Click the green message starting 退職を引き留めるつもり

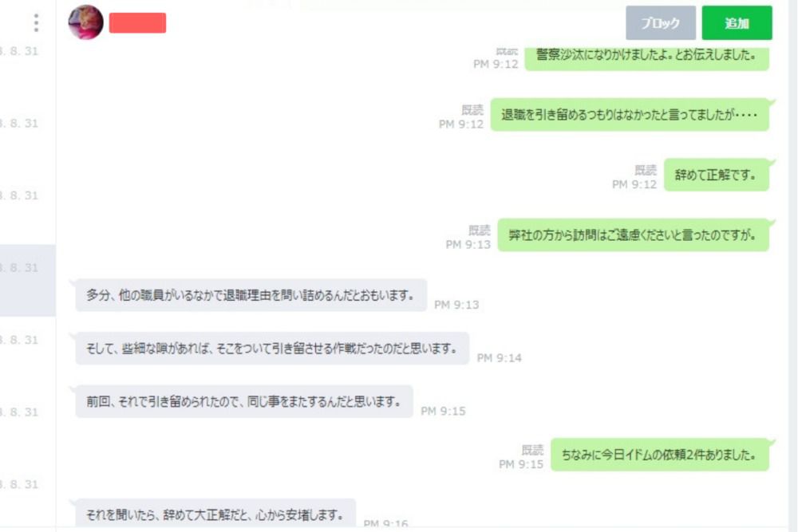point(630,115)
